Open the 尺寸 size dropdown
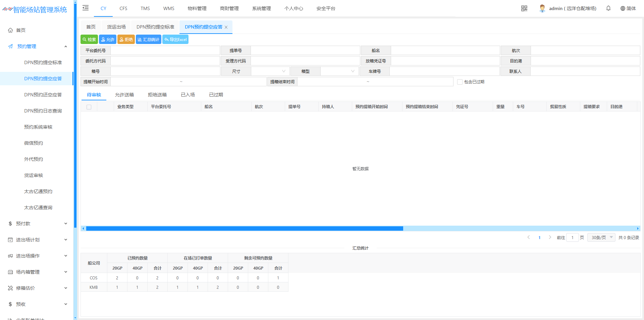 270,71
